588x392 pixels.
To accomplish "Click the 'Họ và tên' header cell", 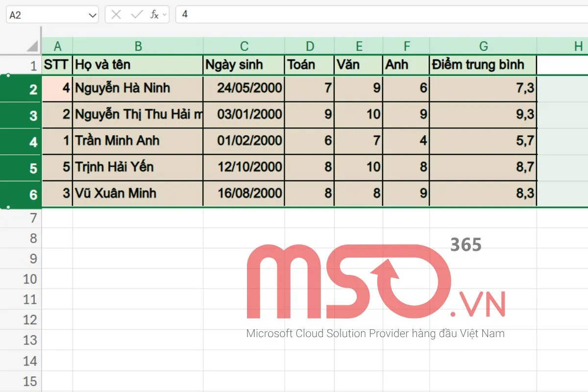I will tap(138, 65).
